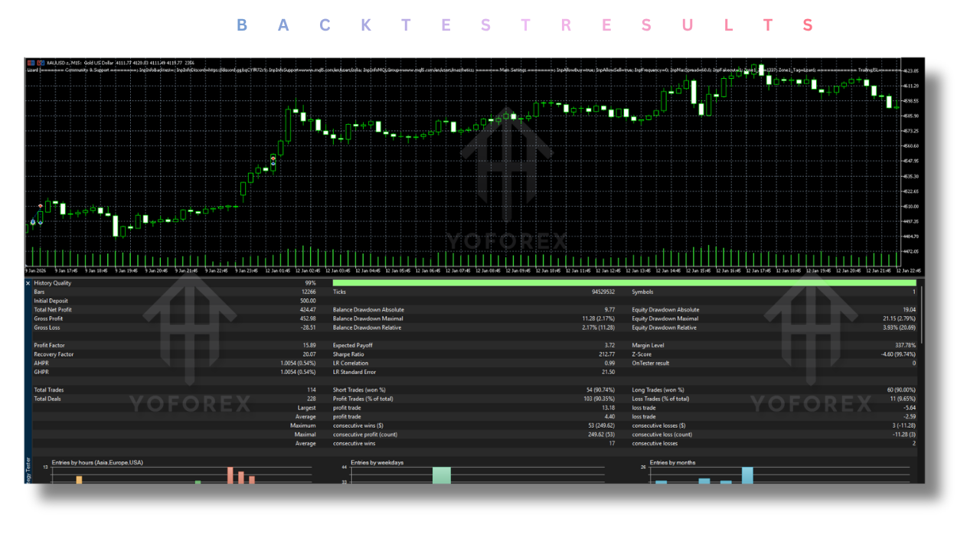Select the Recovery Factor value 20.07
This screenshot has height=551, width=980.
pos(309,354)
